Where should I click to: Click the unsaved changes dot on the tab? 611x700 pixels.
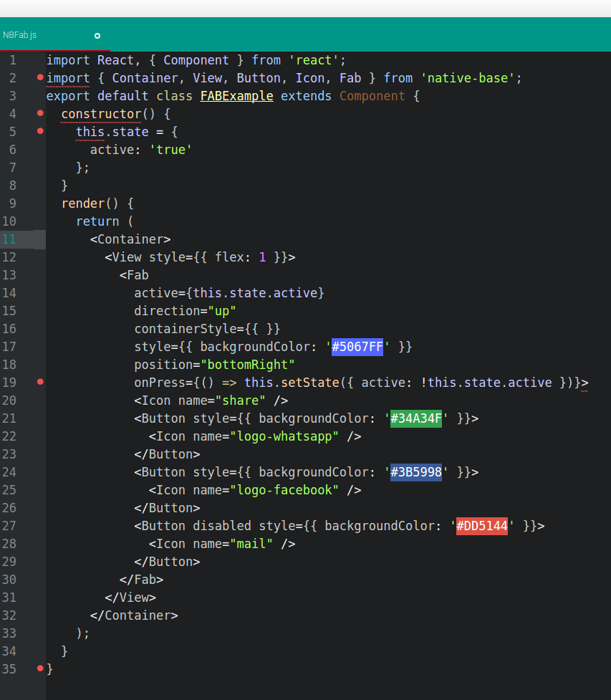pos(97,34)
